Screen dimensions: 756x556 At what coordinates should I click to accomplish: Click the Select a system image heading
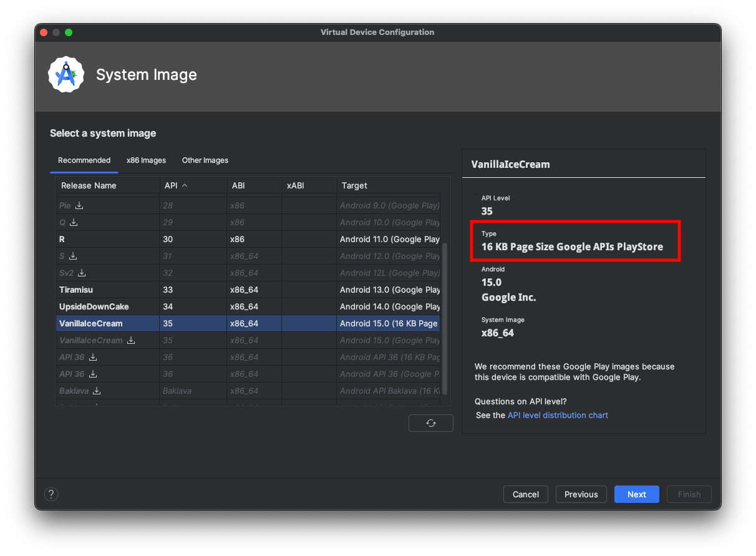(x=103, y=133)
